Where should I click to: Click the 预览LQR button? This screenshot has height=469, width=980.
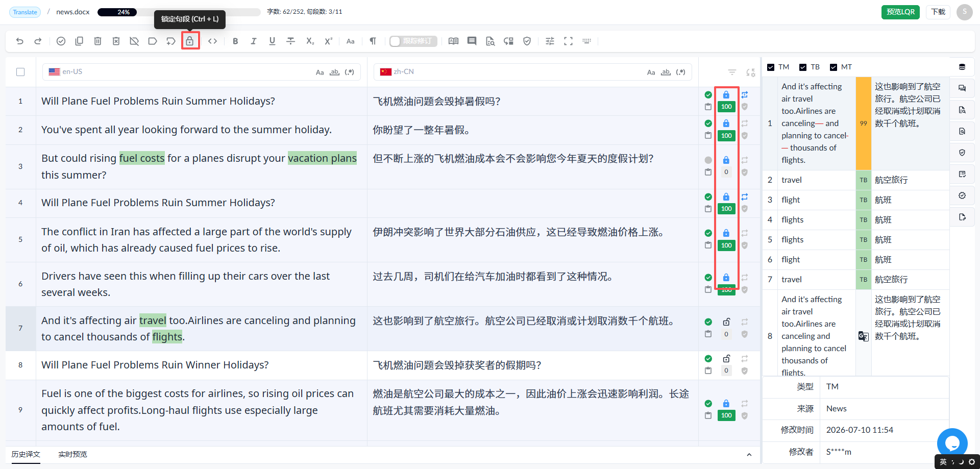[x=900, y=12]
